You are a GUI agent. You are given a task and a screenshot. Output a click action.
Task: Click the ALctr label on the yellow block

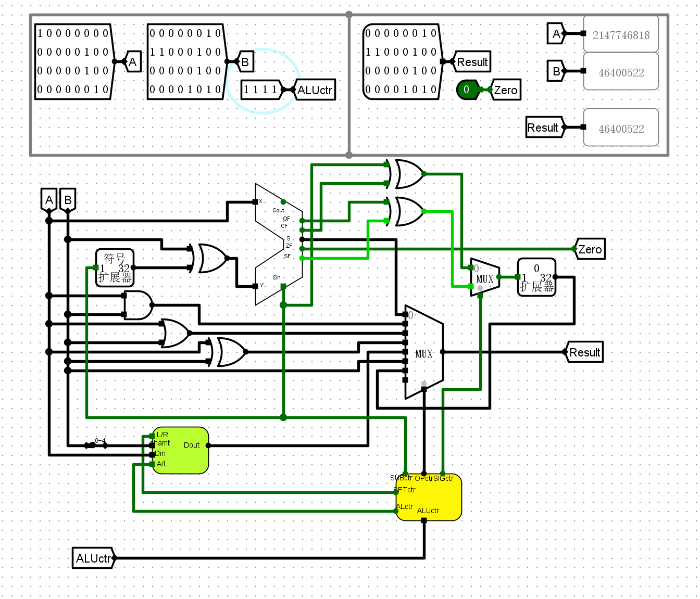[x=405, y=506]
